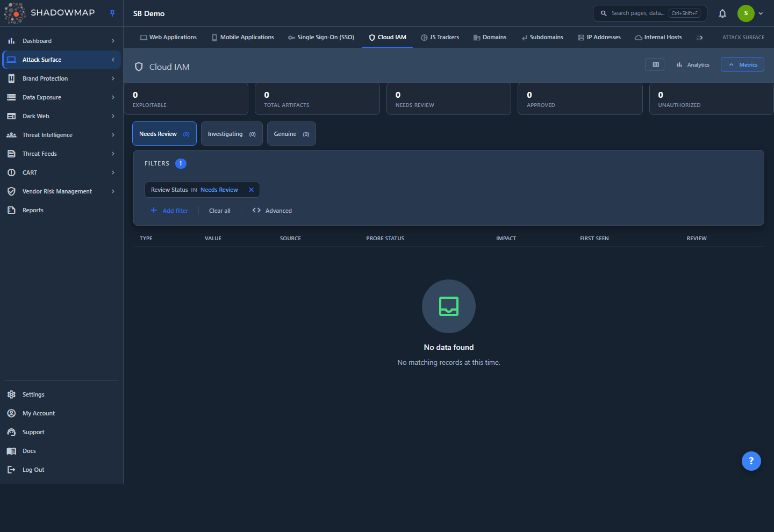Click the Exploitable metric card

coord(186,99)
